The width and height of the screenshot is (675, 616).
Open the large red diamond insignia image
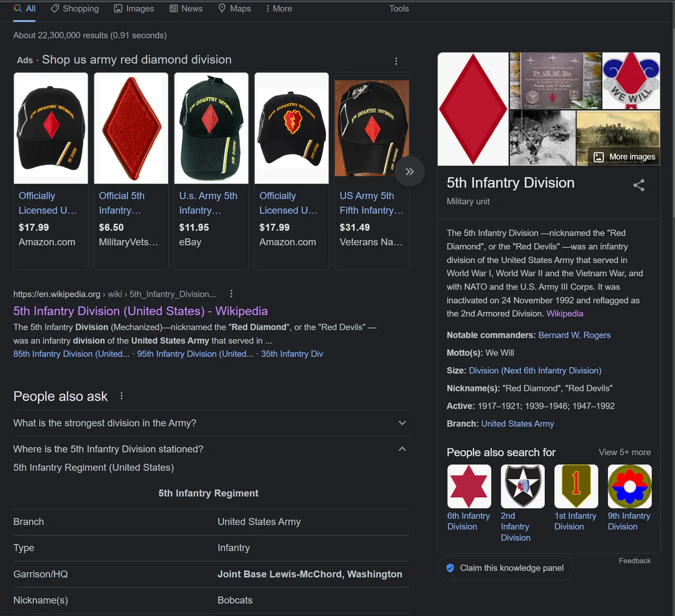[x=473, y=109]
